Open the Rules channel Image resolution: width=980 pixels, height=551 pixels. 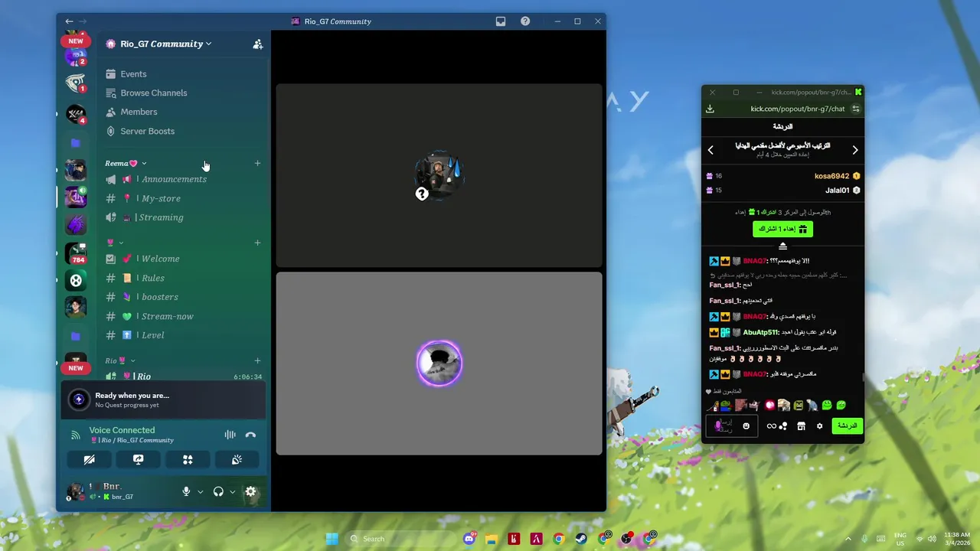pyautogui.click(x=184, y=278)
